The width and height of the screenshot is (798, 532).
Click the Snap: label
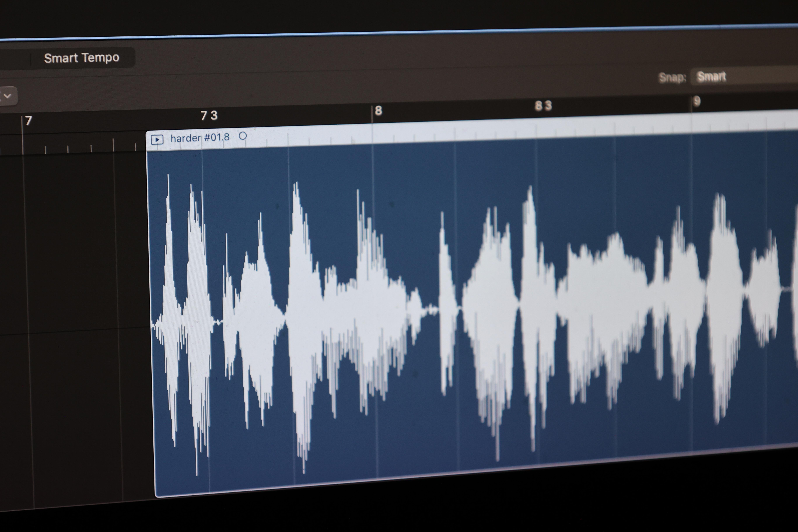pyautogui.click(x=672, y=78)
